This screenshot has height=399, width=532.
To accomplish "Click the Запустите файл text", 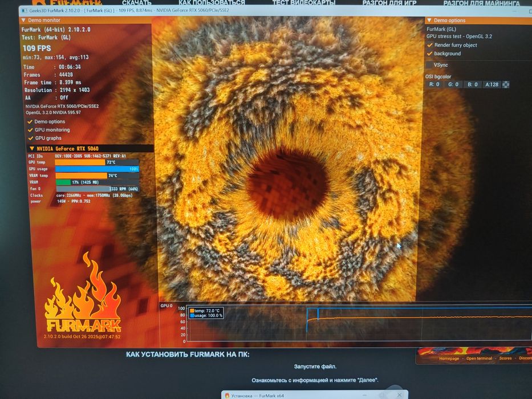I will (x=315, y=367).
